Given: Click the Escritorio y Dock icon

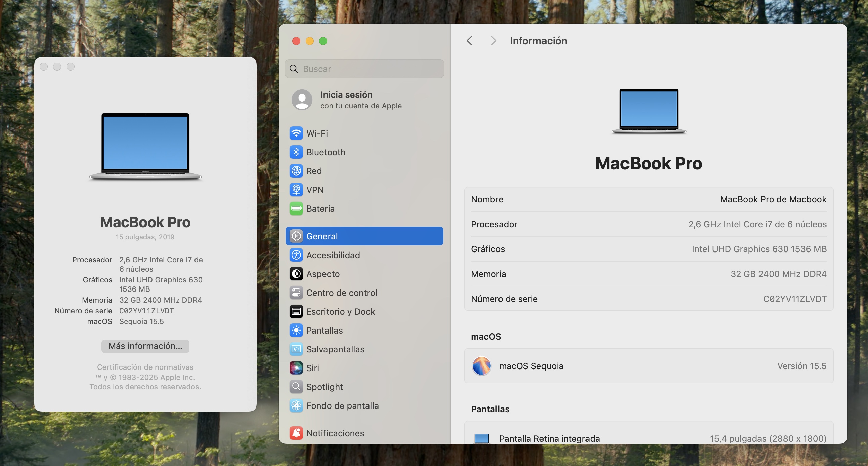Looking at the screenshot, I should click(296, 312).
